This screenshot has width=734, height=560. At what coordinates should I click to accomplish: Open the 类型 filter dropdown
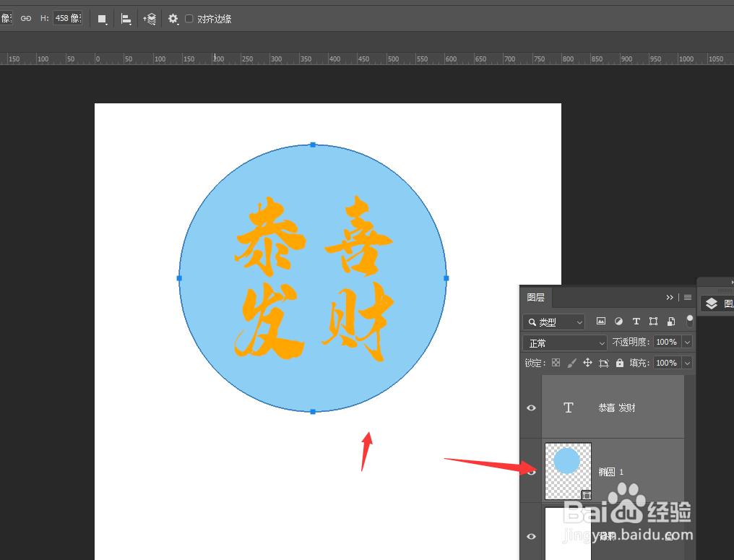(x=554, y=322)
